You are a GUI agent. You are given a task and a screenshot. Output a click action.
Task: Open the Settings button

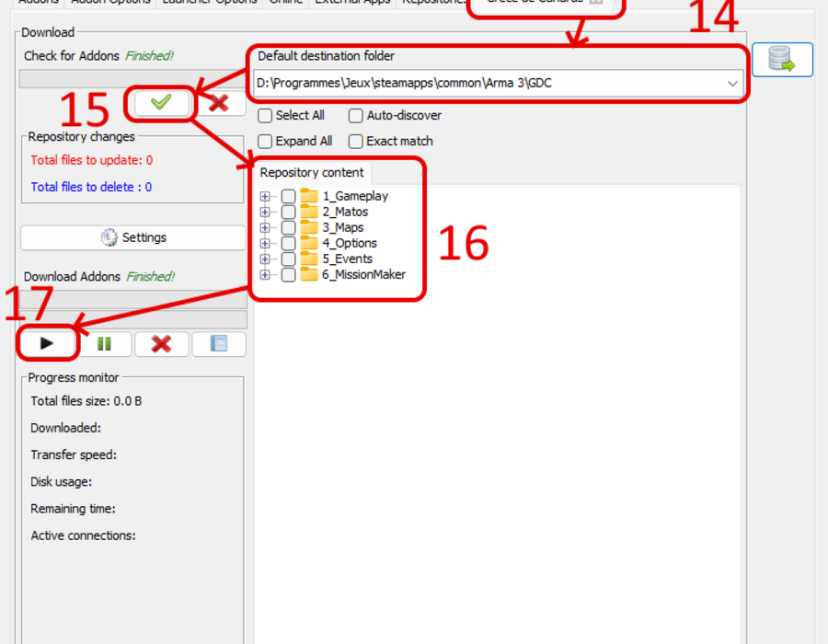pyautogui.click(x=133, y=237)
